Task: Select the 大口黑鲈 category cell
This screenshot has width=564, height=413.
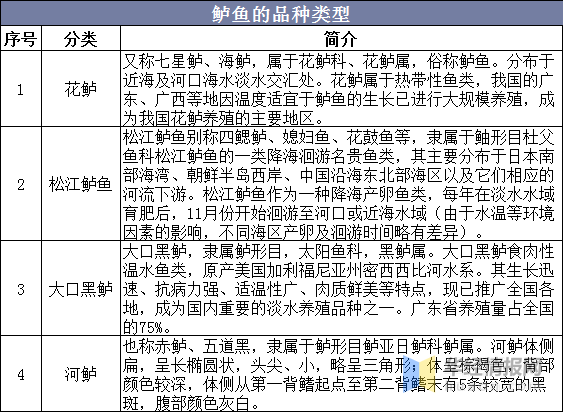Action: click(81, 289)
